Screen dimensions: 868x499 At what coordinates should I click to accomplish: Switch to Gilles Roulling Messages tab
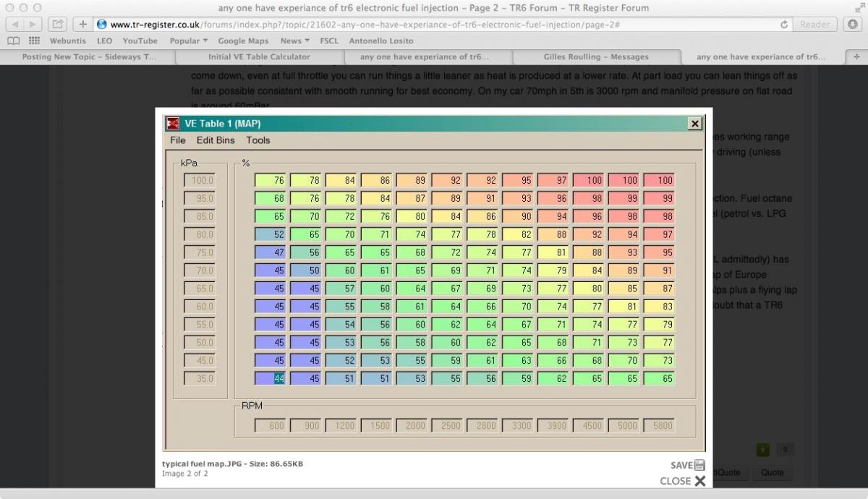pyautogui.click(x=596, y=56)
